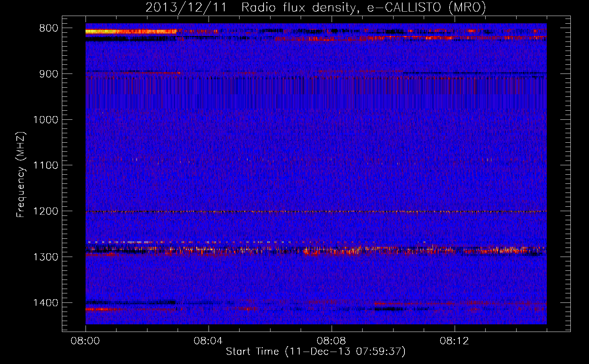Click the plot title "2013/12/11 Radio flux density, e-CALLISTO (MRO)"

[x=316, y=7]
